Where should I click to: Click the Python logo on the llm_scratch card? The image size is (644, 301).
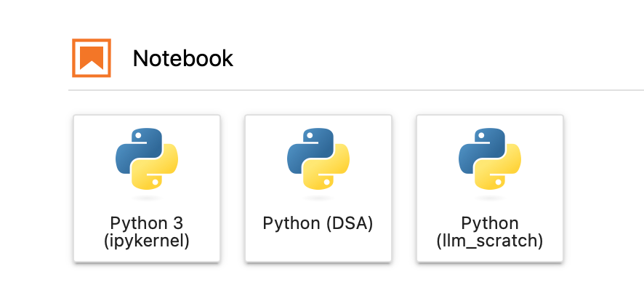pyautogui.click(x=490, y=159)
